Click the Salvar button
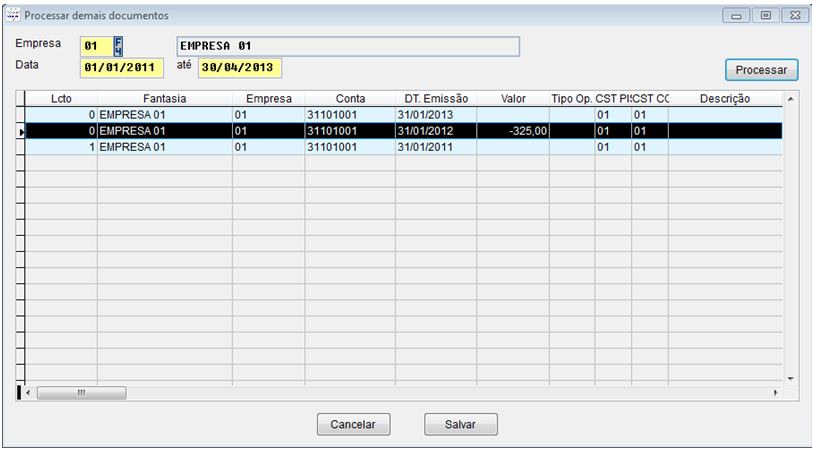The image size is (813, 451). tap(460, 425)
